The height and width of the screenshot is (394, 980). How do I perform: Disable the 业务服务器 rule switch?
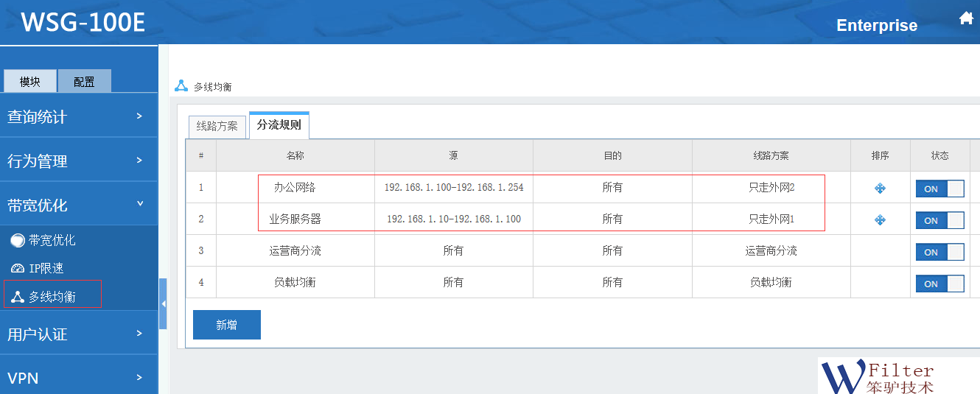(x=939, y=220)
